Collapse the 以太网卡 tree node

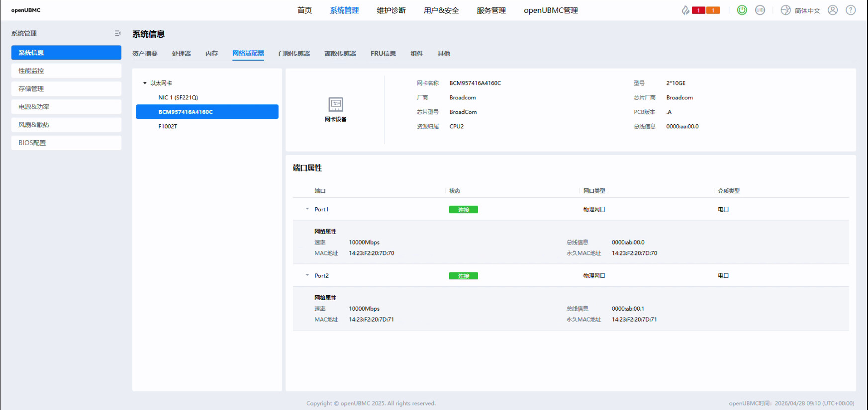click(145, 83)
